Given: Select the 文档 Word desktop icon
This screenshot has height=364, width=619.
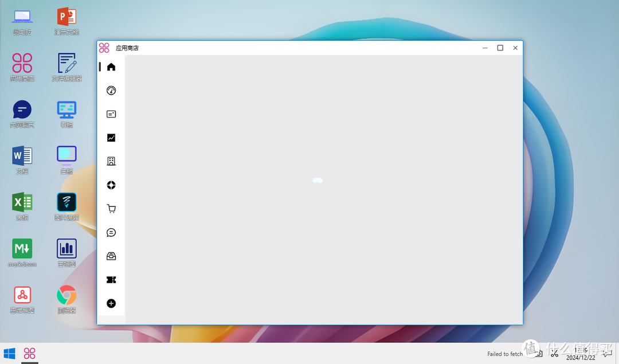Looking at the screenshot, I should [22, 161].
